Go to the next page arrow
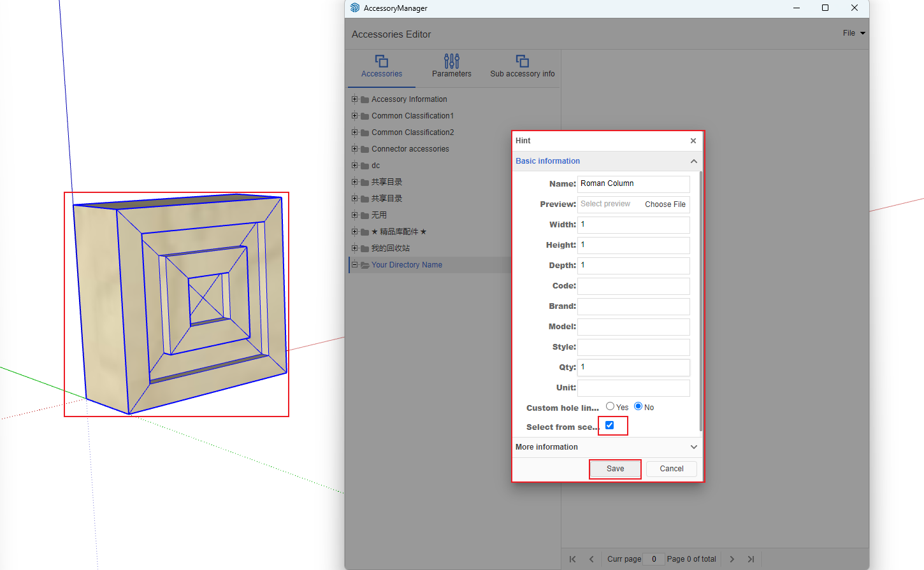The image size is (924, 570). [732, 559]
